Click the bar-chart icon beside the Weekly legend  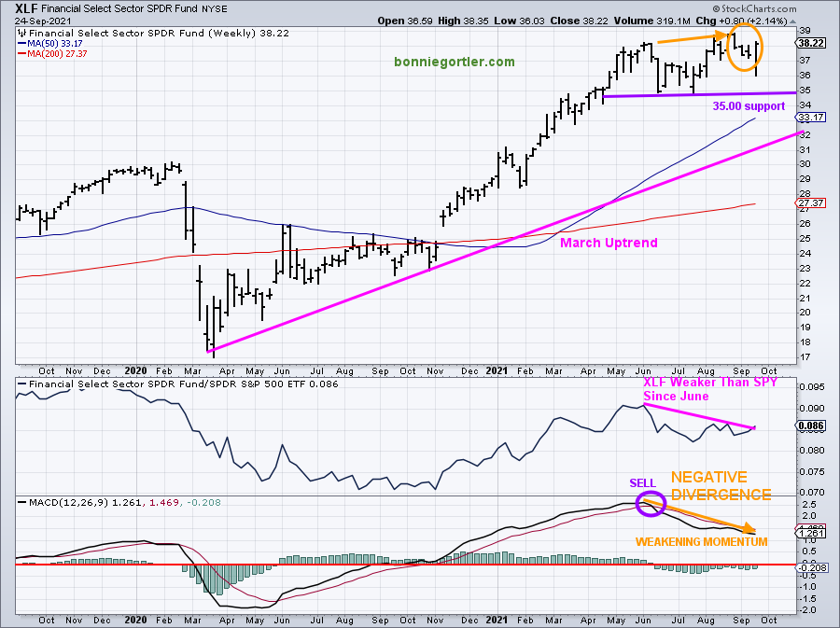click(x=22, y=34)
